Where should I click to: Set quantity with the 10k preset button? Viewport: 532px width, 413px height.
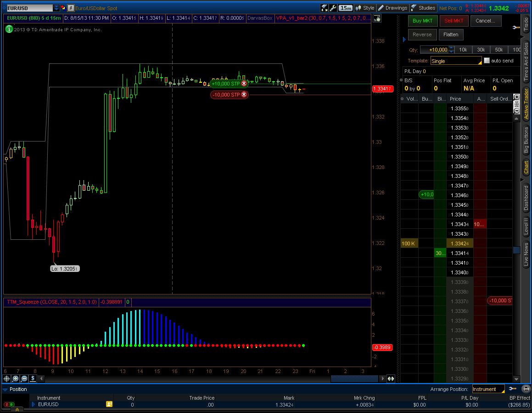click(x=463, y=50)
